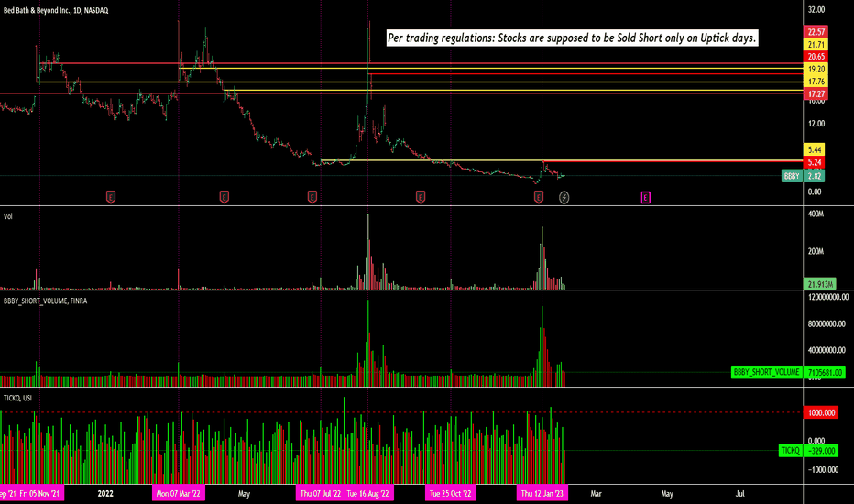Click the Thu 07 Jul '22 date marker
Screen dimensions: 854x504
321,494
